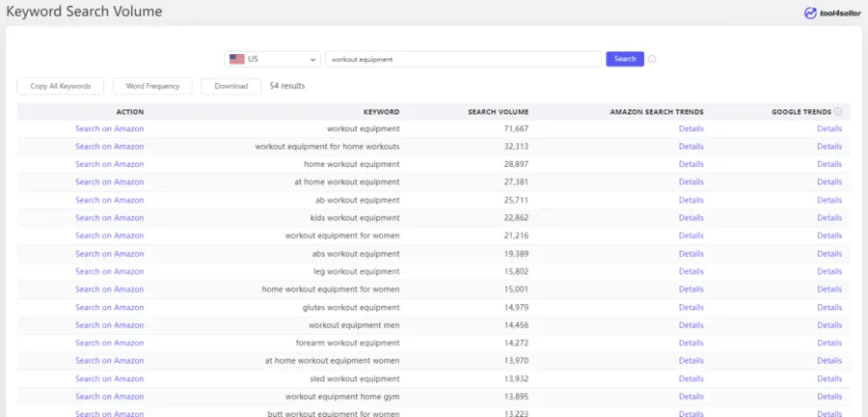The height and width of the screenshot is (417, 868).
Task: Sort by the Search Volume column header
Action: [x=499, y=112]
